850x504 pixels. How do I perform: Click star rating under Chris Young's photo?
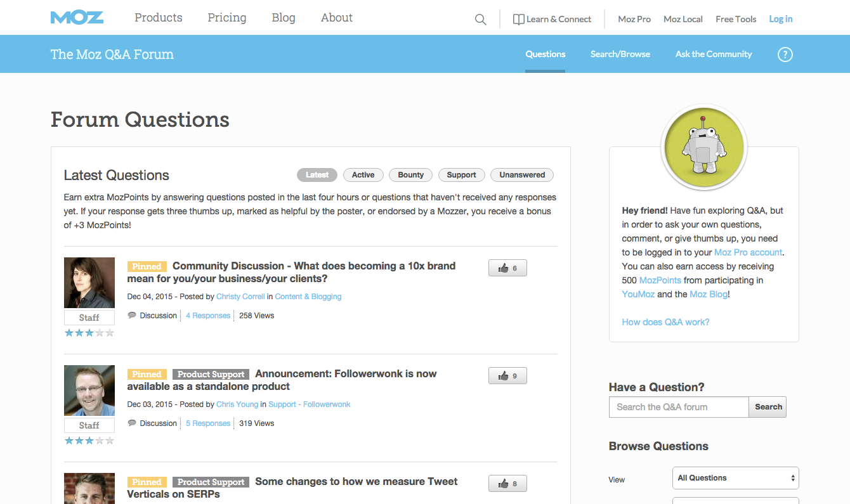pyautogui.click(x=89, y=441)
